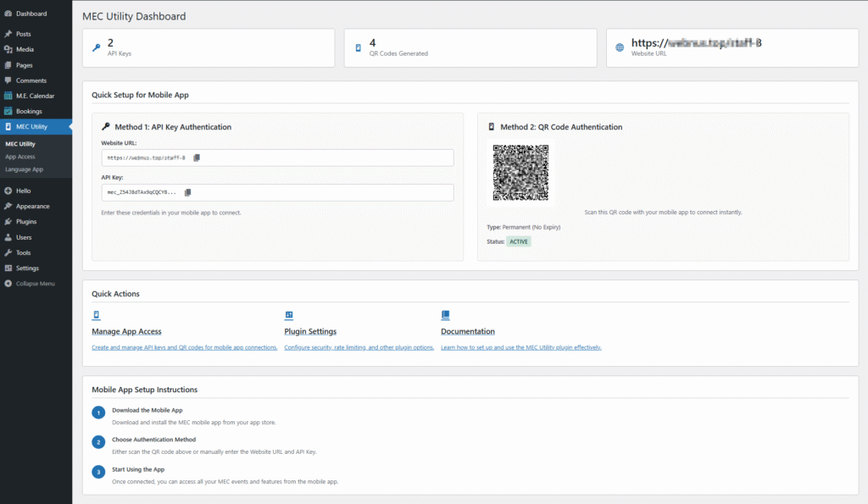The height and width of the screenshot is (504, 868).
Task: Click the Posts pushpin icon
Action: coord(8,34)
